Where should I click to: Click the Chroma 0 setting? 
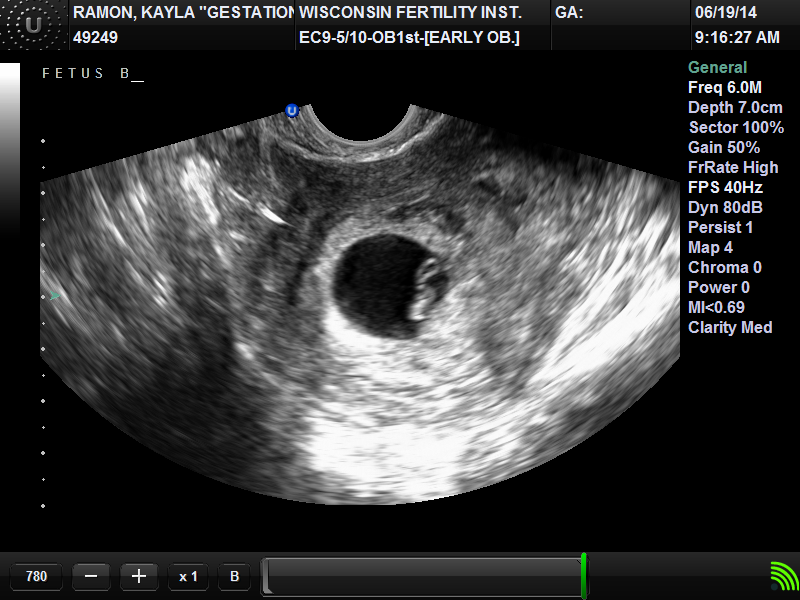click(x=724, y=267)
